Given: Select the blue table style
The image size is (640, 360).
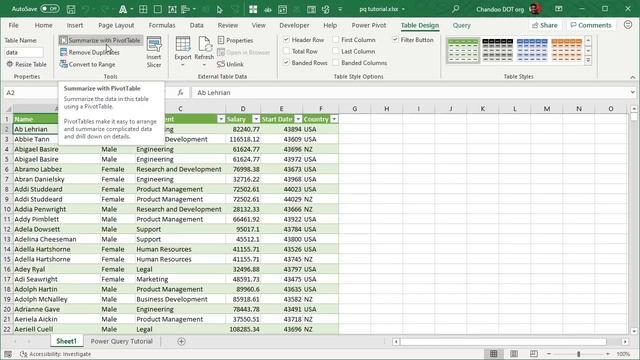Looking at the screenshot, I should point(532,50).
